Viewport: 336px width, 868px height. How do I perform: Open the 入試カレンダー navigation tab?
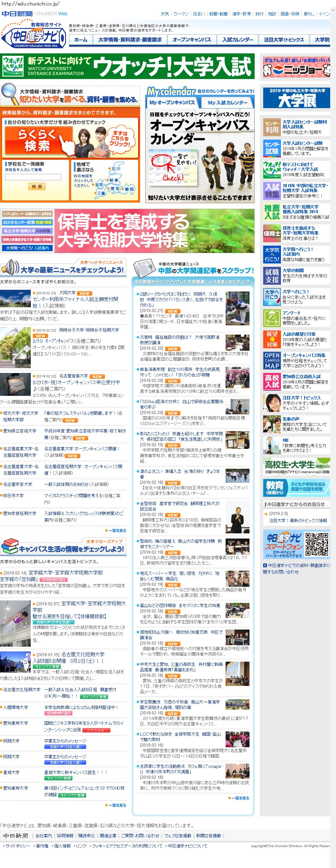[238, 40]
